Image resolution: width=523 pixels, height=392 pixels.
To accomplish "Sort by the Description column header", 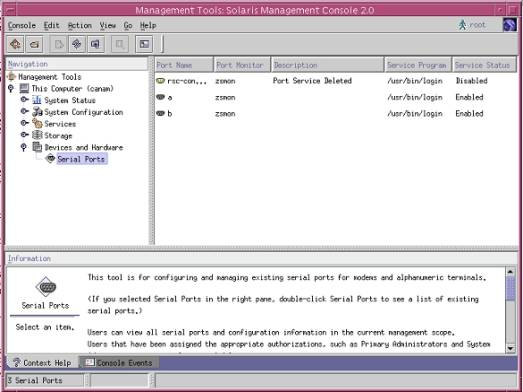I will 328,65.
